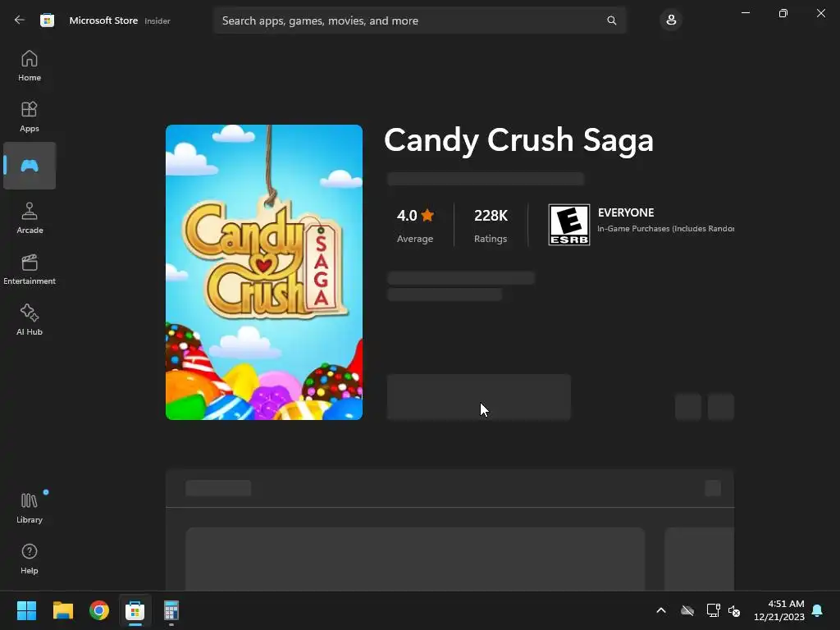
Task: Click the EVERYONE rating text
Action: click(626, 212)
